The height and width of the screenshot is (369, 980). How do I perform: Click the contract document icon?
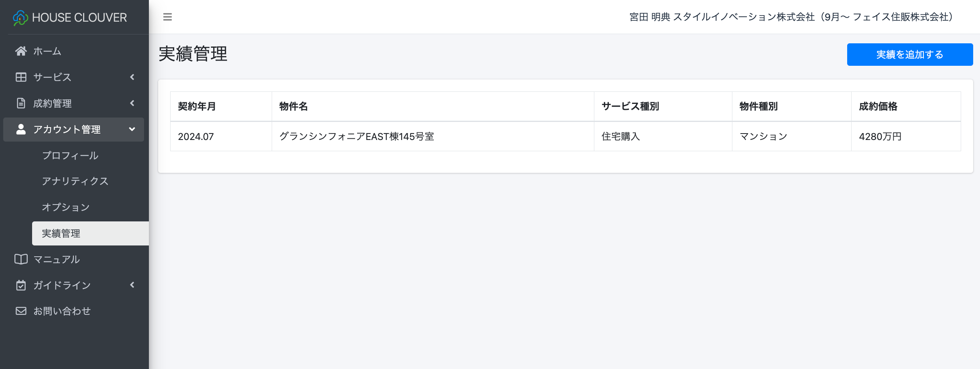tap(21, 103)
